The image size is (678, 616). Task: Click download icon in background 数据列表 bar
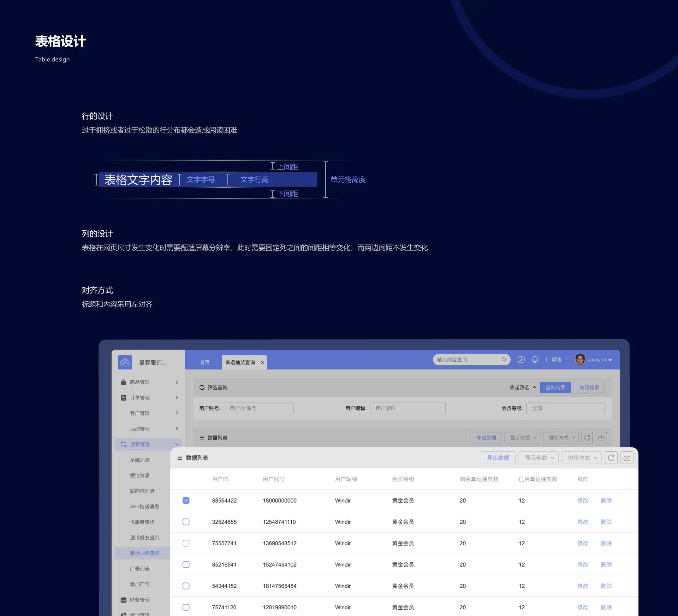(x=601, y=438)
